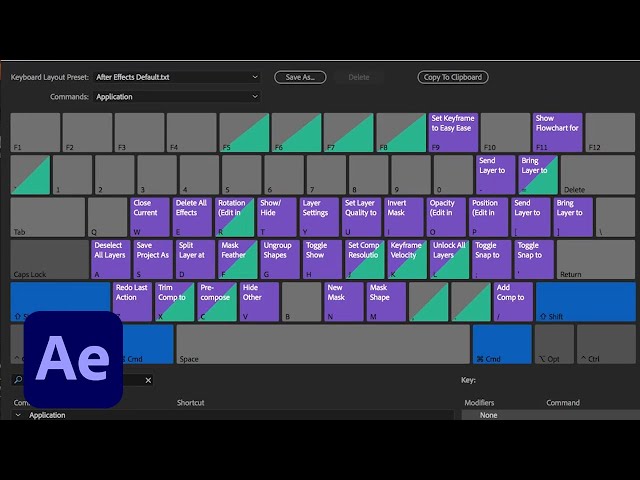
Task: Select the Space bar key
Action: click(323, 344)
